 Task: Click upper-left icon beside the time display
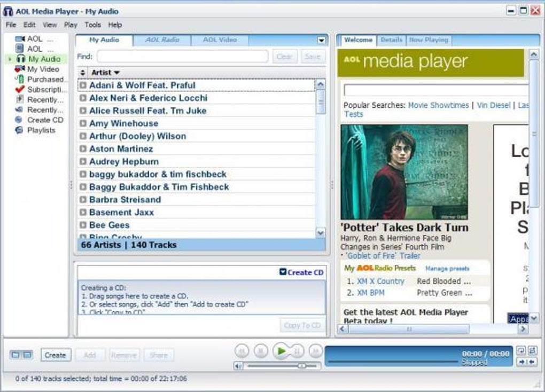tap(521, 350)
